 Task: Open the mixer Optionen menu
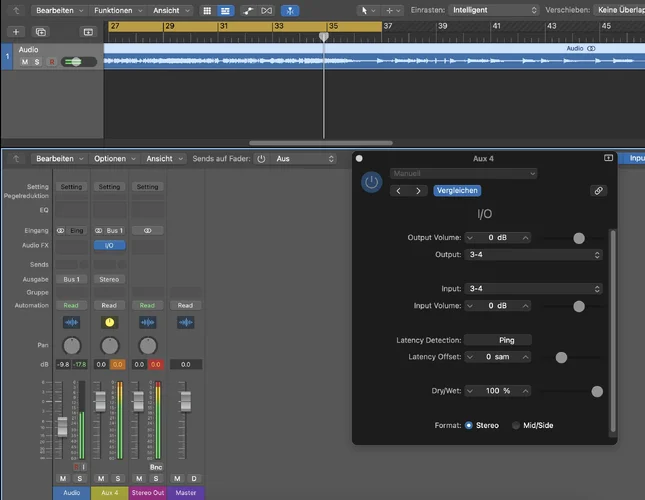point(111,158)
